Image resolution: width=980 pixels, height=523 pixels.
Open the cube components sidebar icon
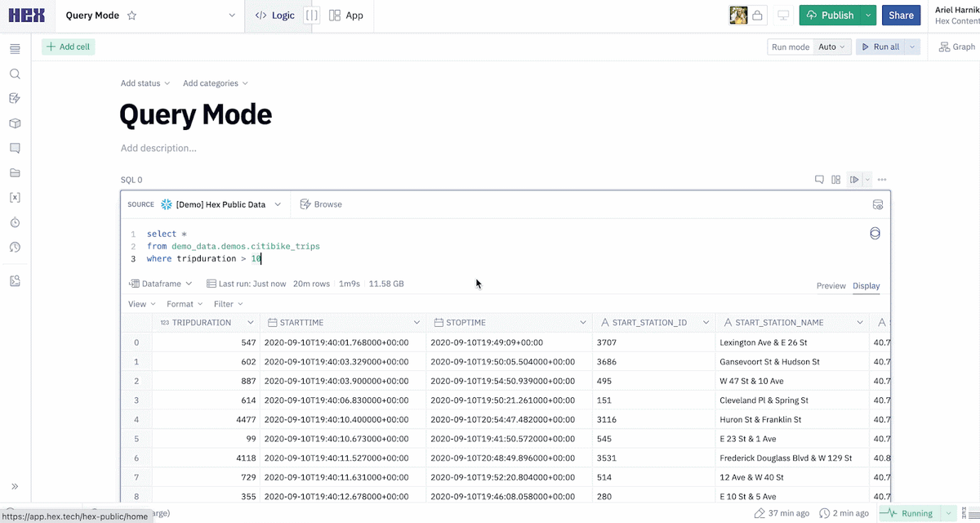(x=15, y=123)
